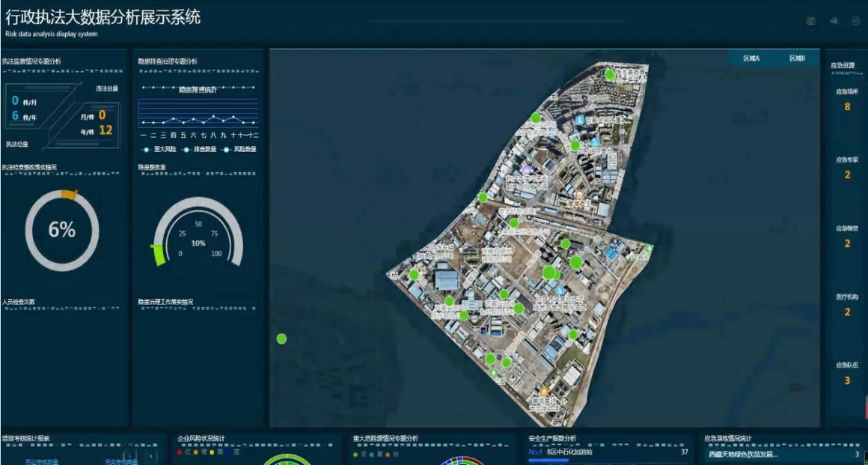Click the purple marker on the upper map
Viewport: 868px width, 465px height.
click(526, 170)
